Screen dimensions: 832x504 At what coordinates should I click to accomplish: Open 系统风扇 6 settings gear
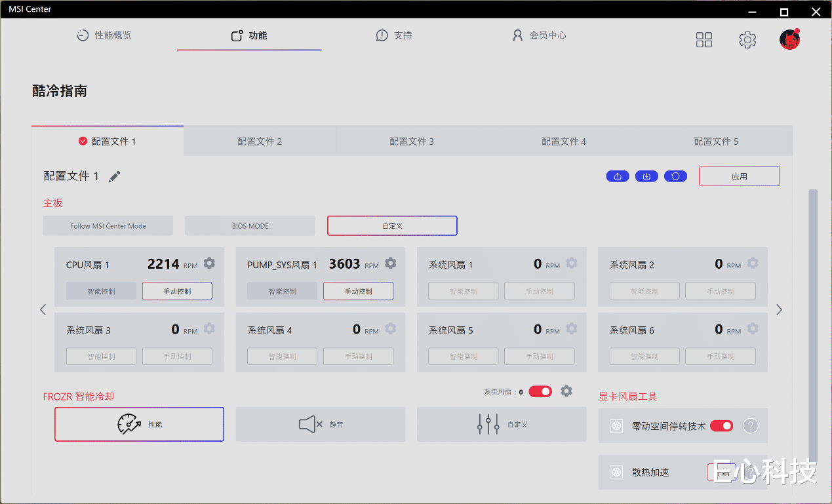click(x=753, y=329)
